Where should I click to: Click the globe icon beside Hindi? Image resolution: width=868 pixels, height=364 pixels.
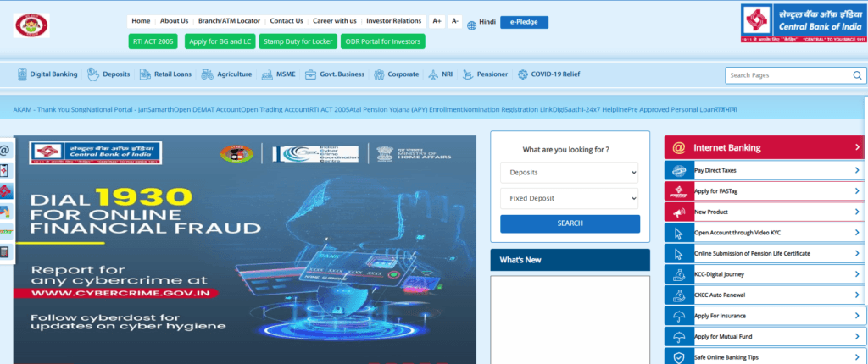click(471, 25)
